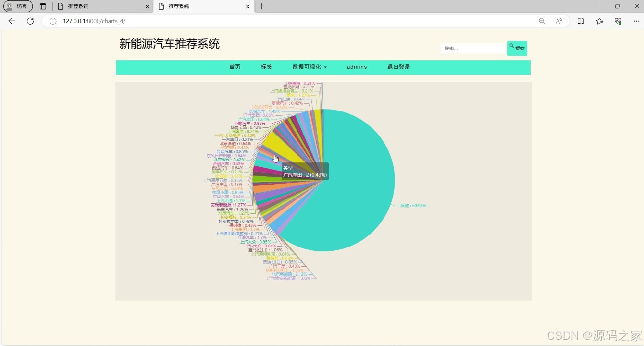Screen dimensions: 644x346
Task: Open a new browser tab with the + button
Action: coord(261,6)
